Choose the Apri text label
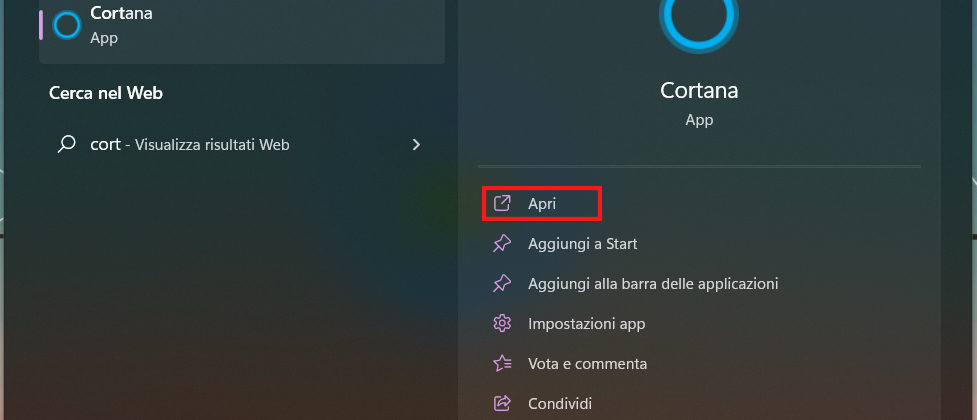 [542, 203]
